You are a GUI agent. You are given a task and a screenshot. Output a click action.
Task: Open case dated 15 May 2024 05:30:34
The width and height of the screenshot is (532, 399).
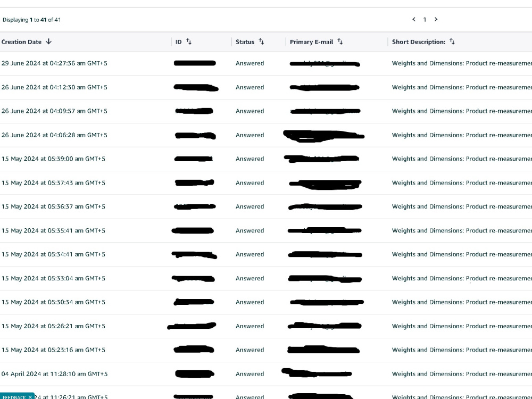coord(53,302)
